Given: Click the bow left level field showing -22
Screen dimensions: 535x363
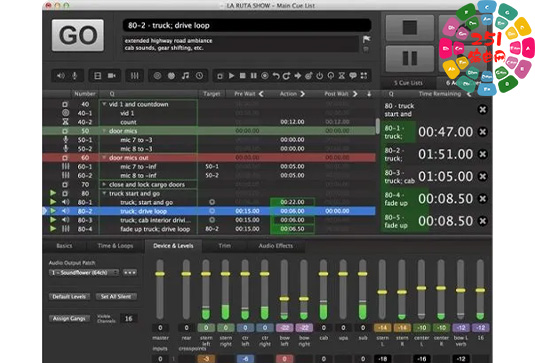Looking at the screenshot, I should pyautogui.click(x=285, y=328).
